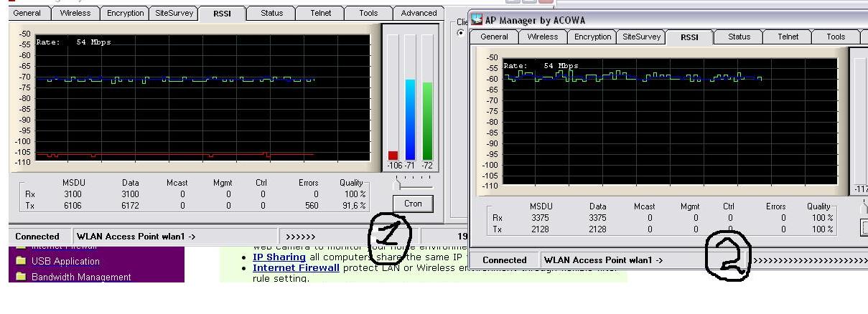Image resolution: width=868 pixels, height=314 pixels.
Task: Click the Bandwidth Management folder icon
Action: 21,277
